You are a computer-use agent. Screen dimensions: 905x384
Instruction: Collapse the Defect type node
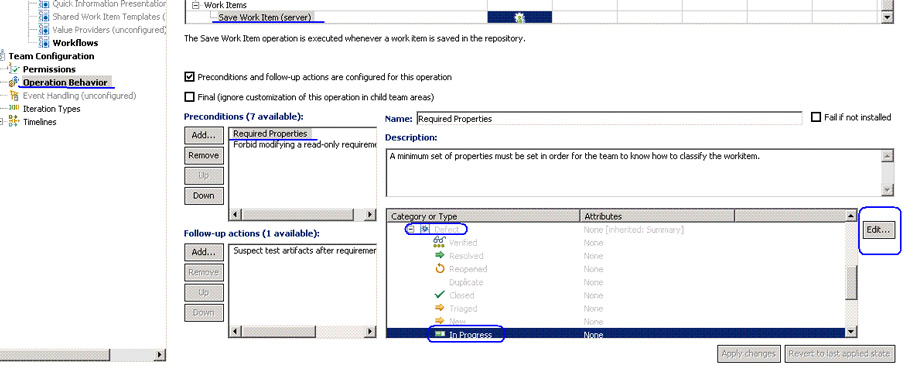410,229
